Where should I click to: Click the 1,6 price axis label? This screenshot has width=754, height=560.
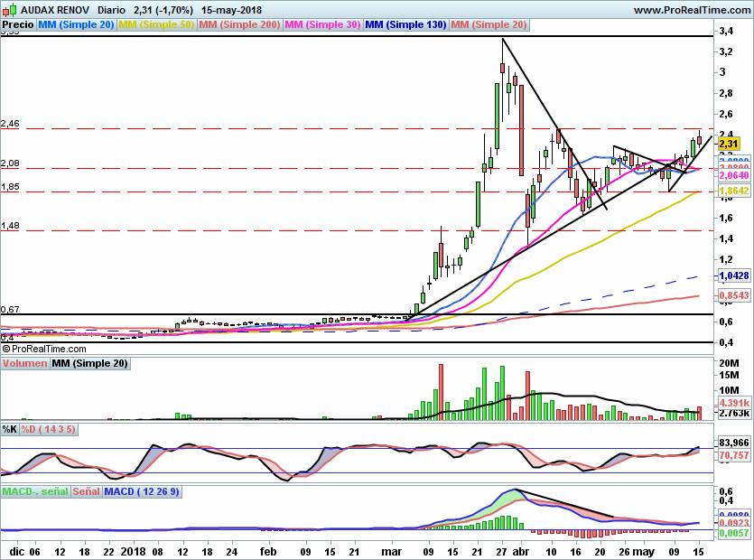point(726,218)
